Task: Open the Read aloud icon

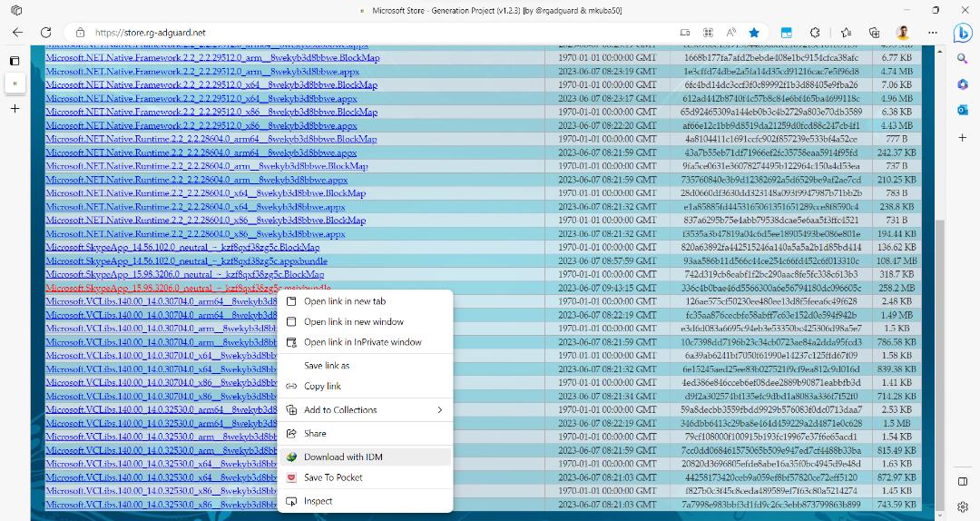Action: (730, 33)
